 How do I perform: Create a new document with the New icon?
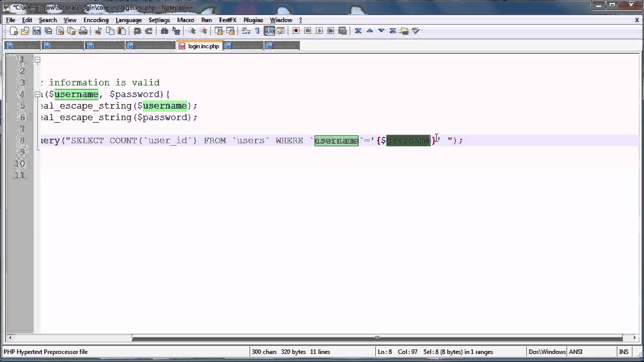point(14,31)
